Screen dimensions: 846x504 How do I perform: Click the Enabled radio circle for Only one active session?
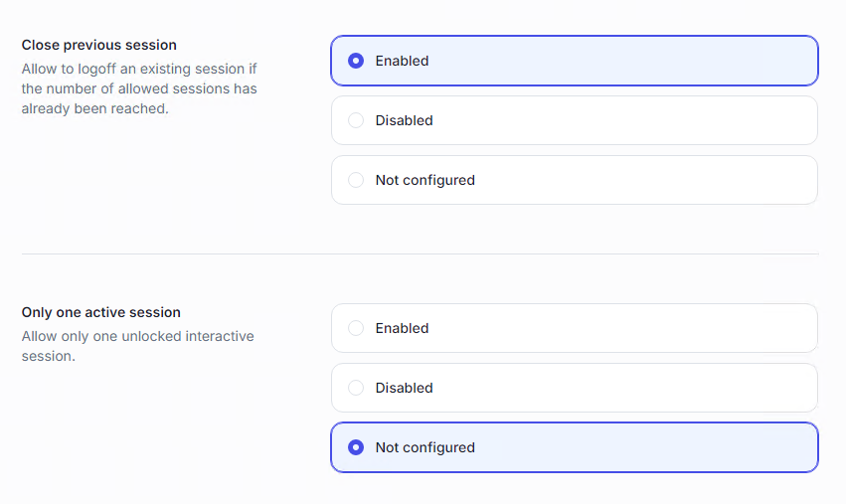tap(356, 328)
